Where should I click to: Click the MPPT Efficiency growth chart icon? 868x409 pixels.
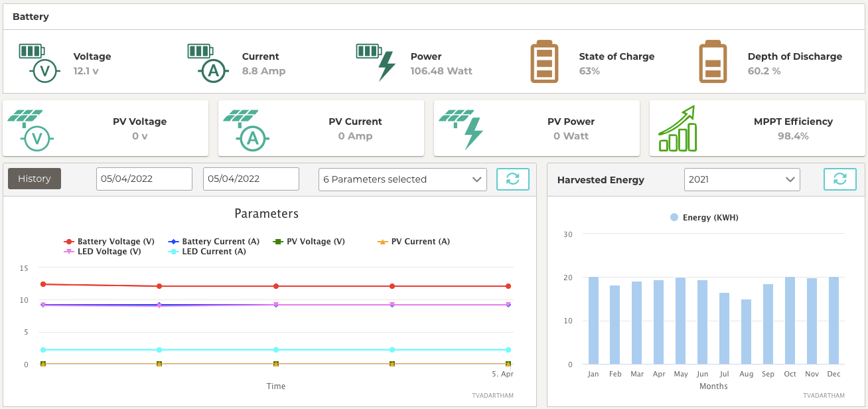tap(678, 129)
